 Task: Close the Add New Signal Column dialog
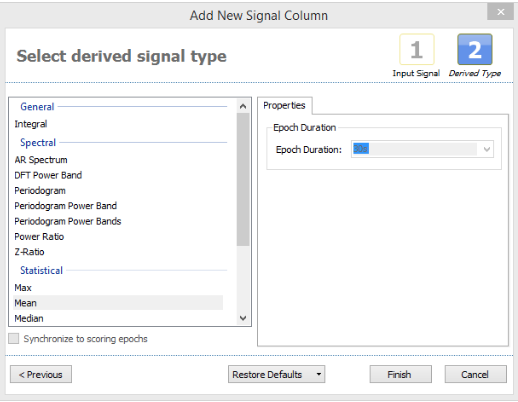coord(500,12)
